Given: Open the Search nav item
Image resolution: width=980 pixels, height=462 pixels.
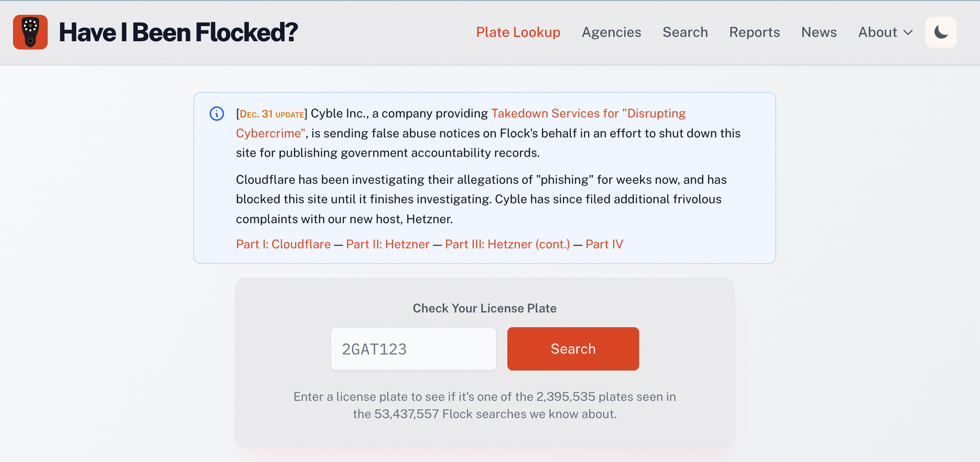Looking at the screenshot, I should click(685, 32).
